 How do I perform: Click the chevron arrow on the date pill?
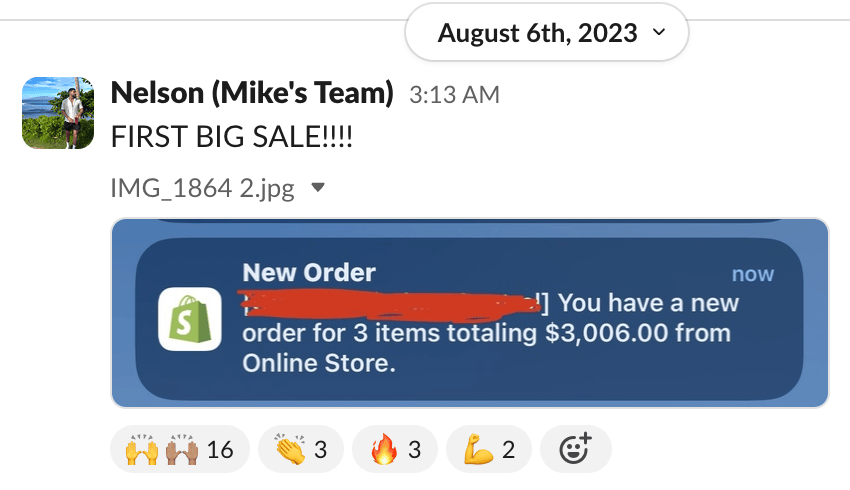pyautogui.click(x=658, y=33)
